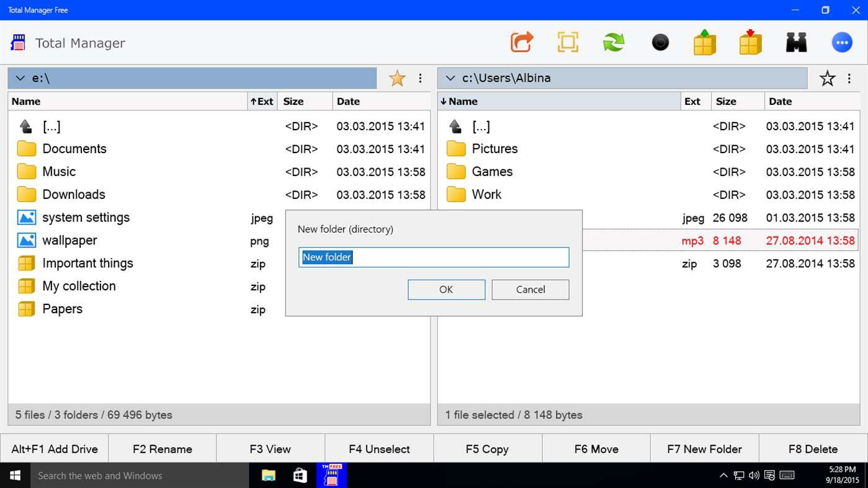Click the outlined favorites star in right panel
The height and width of the screenshot is (488, 868).
tap(827, 78)
